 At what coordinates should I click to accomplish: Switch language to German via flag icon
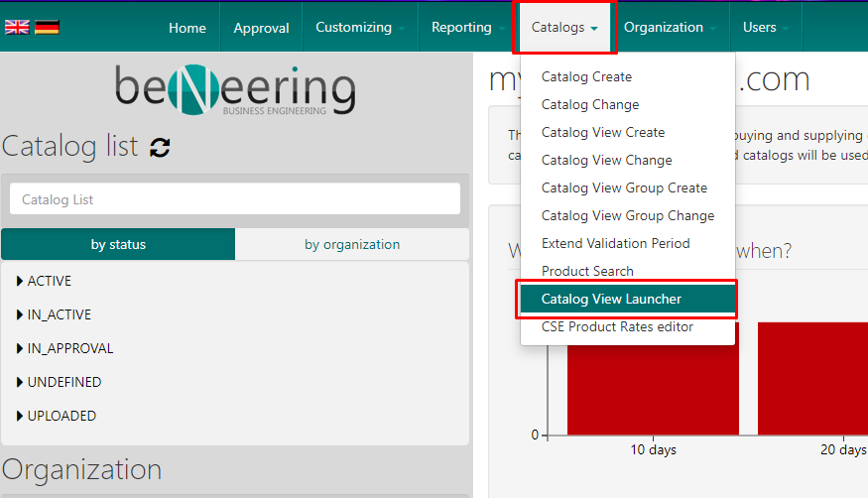point(47,28)
